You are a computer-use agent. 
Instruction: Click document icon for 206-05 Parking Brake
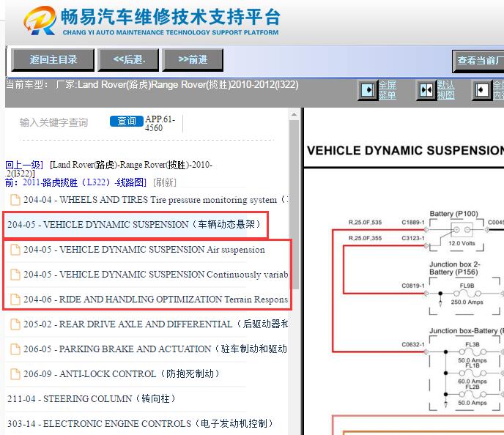(15, 349)
